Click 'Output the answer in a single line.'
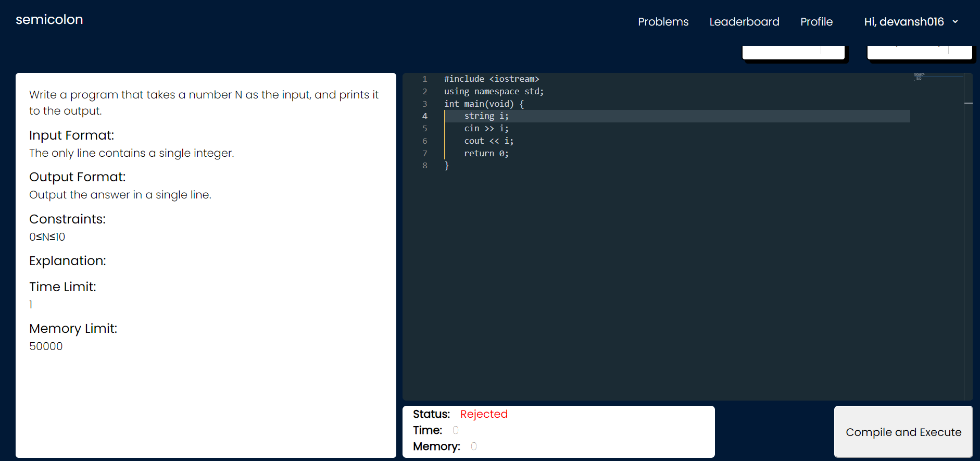Screen dimensions: 980x461 click(120, 195)
